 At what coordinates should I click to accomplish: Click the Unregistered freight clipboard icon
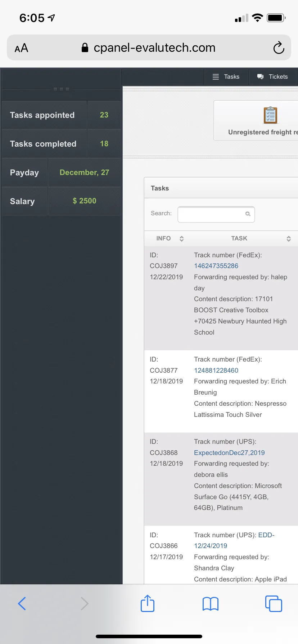coord(270,115)
